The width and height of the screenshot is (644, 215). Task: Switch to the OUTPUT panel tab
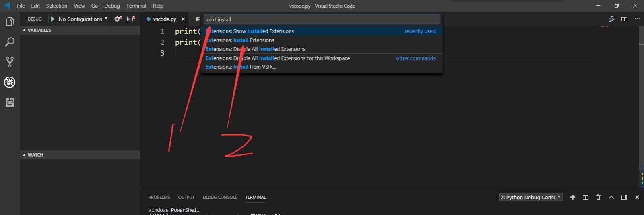point(186,197)
